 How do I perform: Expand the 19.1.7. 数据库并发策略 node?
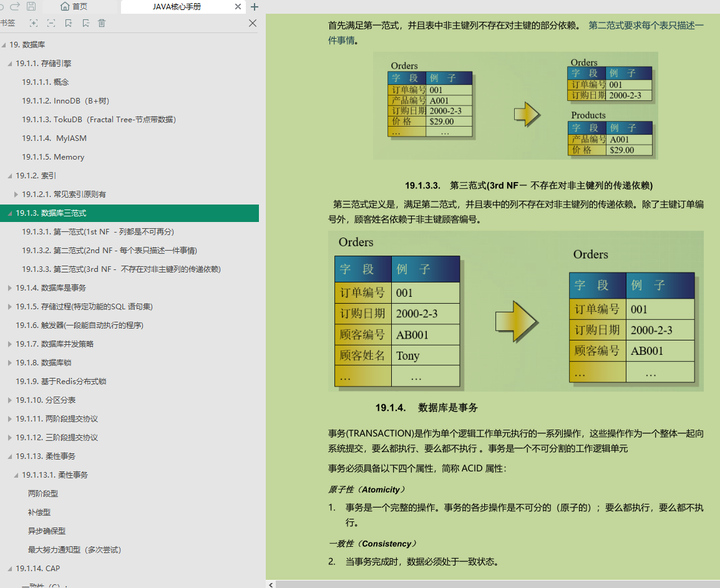tap(10, 344)
